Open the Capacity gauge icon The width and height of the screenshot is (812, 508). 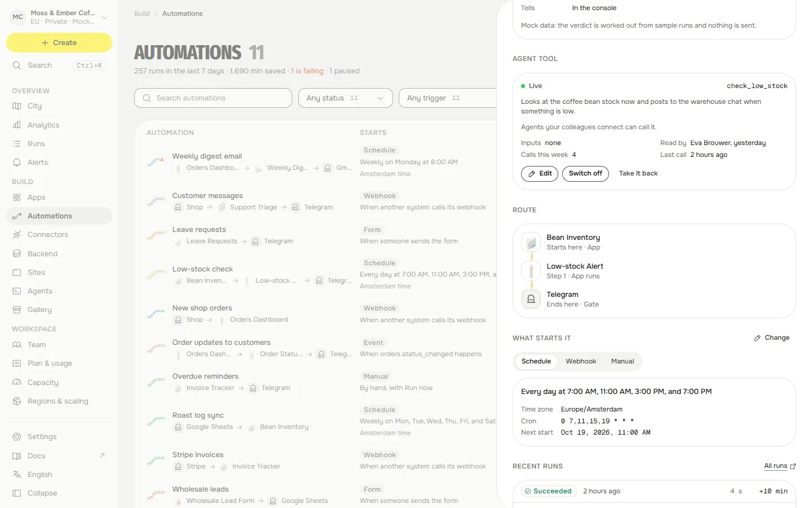(x=17, y=383)
